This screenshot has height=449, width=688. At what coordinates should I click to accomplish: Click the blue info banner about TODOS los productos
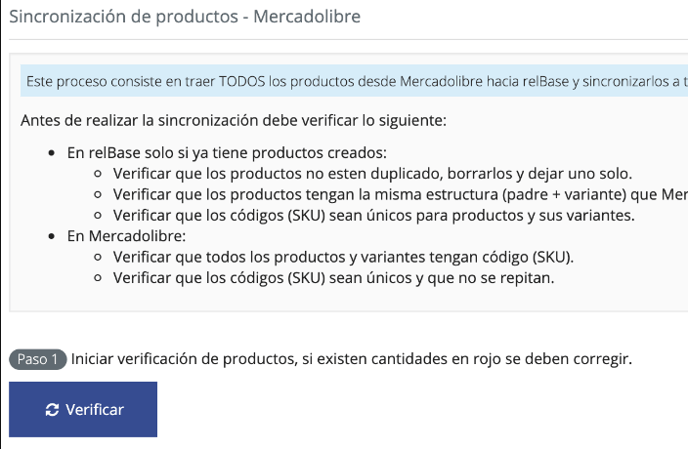click(x=354, y=81)
